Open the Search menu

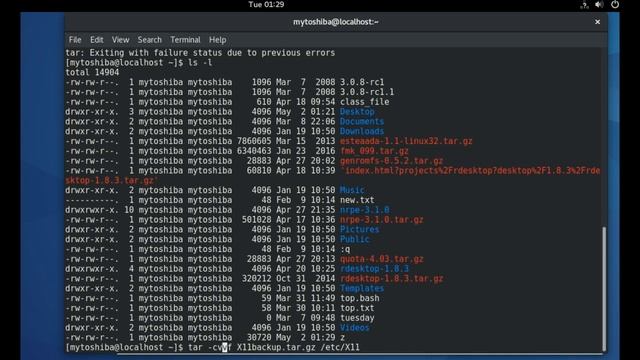point(149,40)
